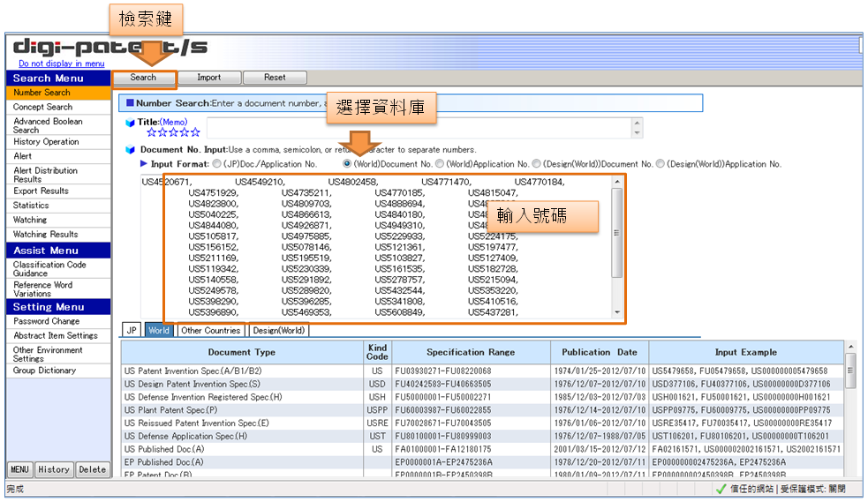The height and width of the screenshot is (502, 868).
Task: Open Other Environment Settings
Action: point(58,354)
